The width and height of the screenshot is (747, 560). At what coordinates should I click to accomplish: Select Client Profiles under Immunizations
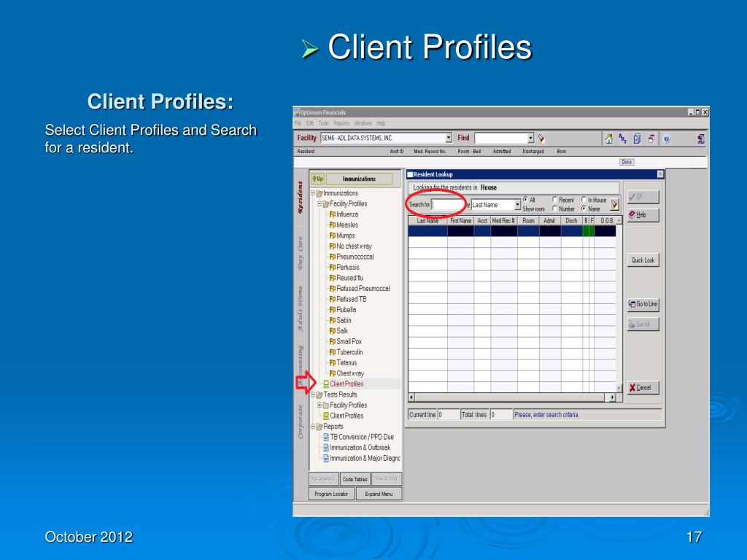point(347,384)
